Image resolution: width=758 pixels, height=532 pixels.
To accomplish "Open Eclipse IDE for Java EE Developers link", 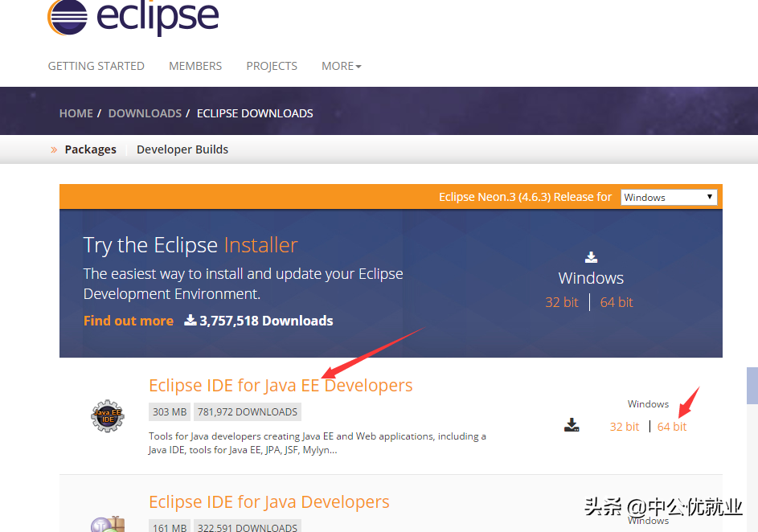I will [x=281, y=385].
